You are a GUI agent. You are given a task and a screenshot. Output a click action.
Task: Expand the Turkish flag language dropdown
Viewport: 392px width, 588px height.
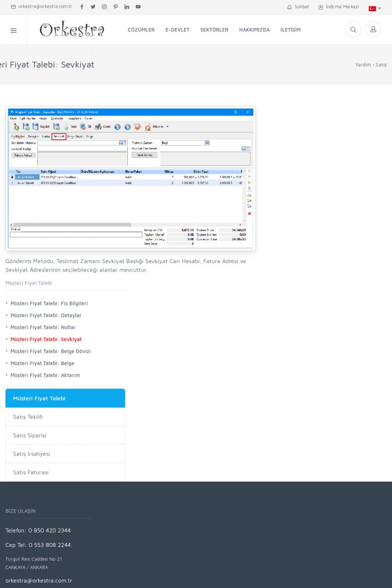pos(375,8)
